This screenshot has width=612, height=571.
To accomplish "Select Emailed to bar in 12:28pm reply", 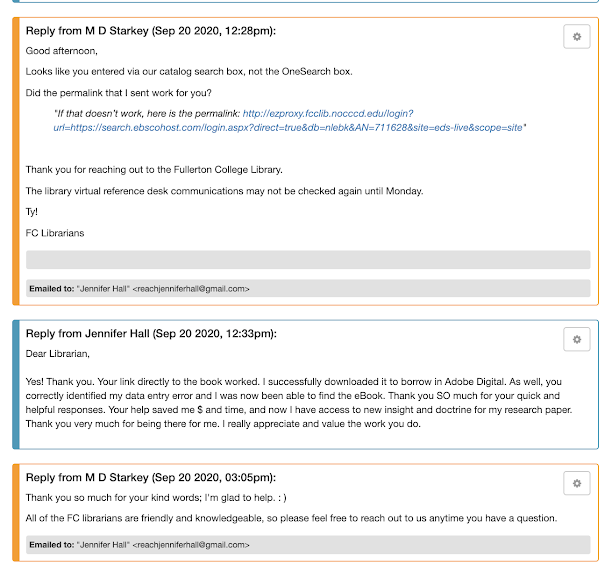I will (308, 288).
